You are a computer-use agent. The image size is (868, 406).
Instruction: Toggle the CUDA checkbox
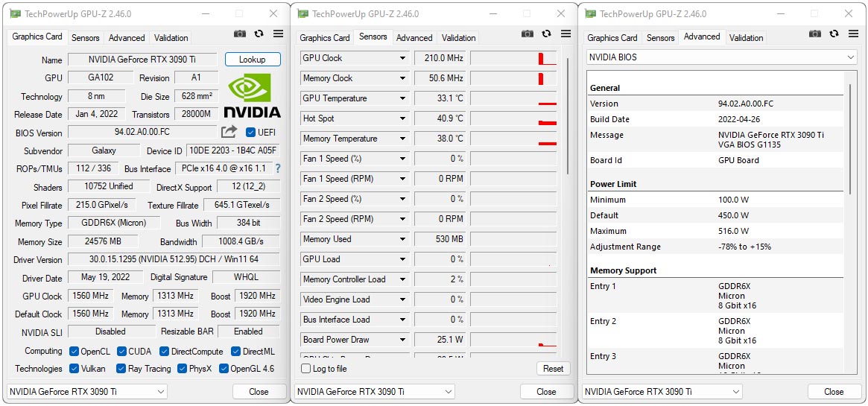(x=121, y=351)
